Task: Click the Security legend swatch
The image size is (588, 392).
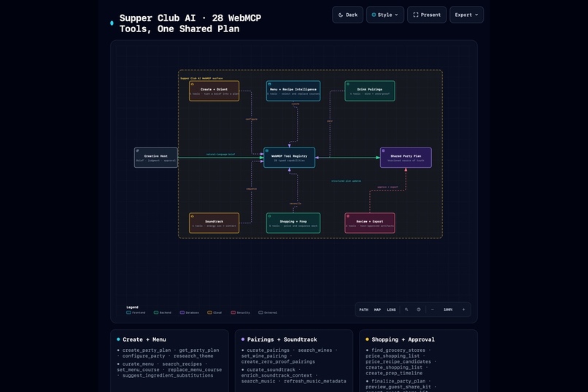Action: pyautogui.click(x=233, y=312)
